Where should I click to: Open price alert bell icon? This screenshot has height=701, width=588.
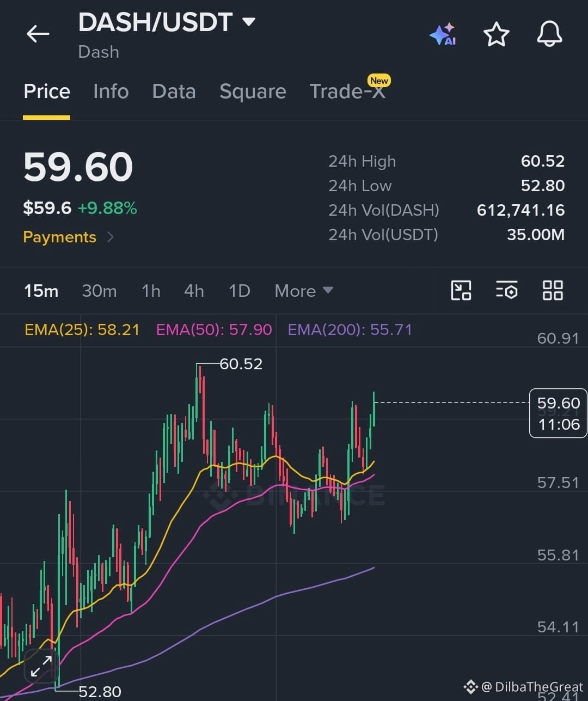point(549,34)
